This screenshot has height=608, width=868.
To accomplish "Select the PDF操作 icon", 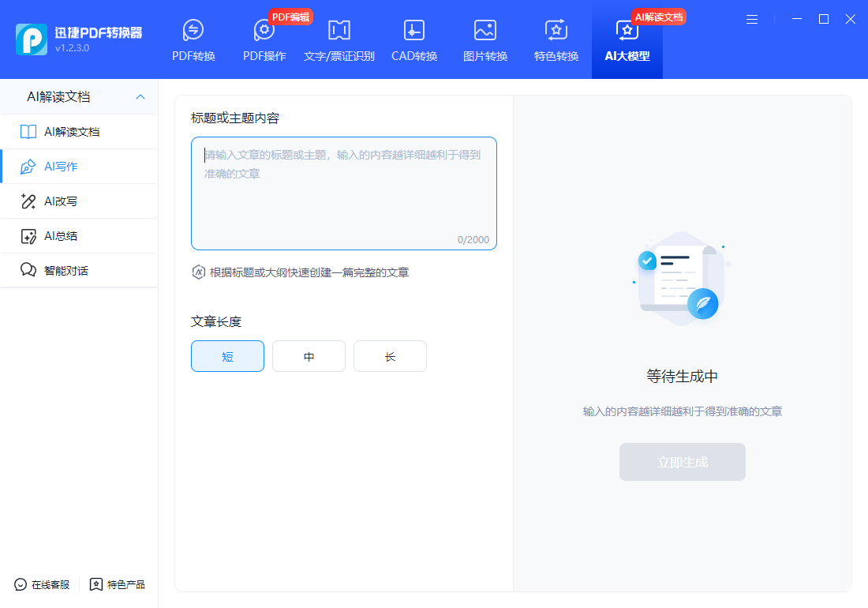I will (264, 39).
